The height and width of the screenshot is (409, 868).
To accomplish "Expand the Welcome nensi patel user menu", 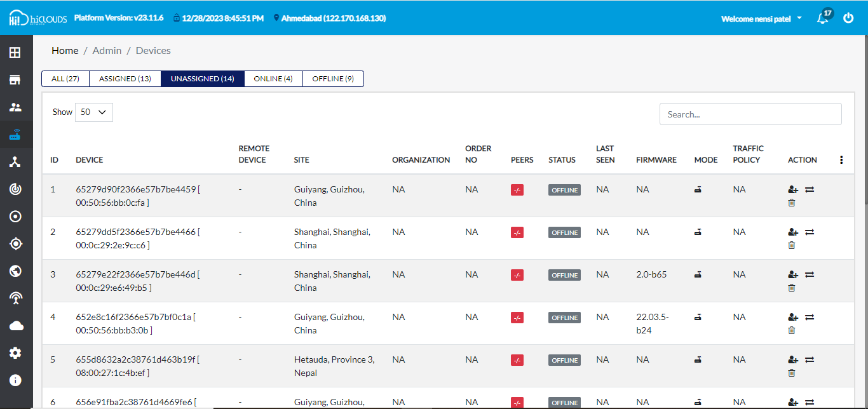I will [x=761, y=18].
